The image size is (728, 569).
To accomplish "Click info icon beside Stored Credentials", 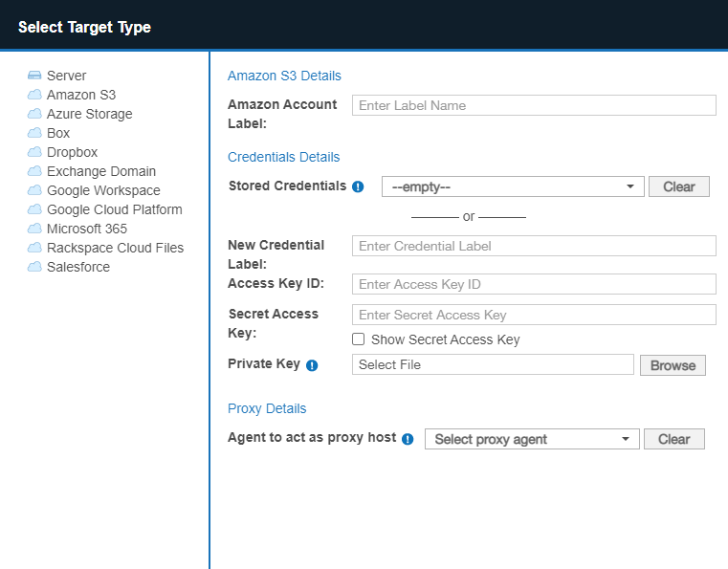I will click(358, 187).
